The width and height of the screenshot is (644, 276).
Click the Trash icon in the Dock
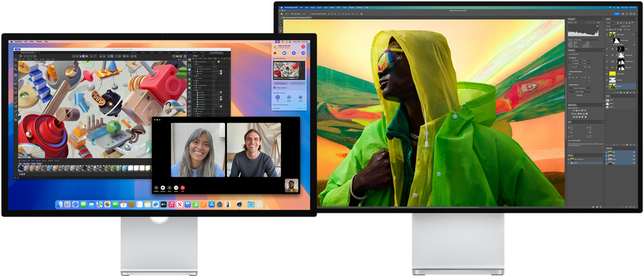click(x=258, y=204)
